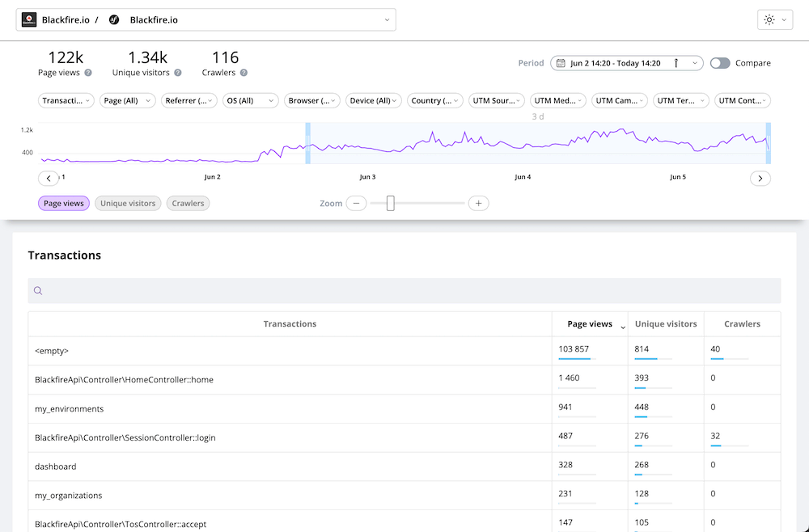This screenshot has height=532, width=809.
Task: Click the Crawlers help question-mark icon
Action: coord(244,73)
